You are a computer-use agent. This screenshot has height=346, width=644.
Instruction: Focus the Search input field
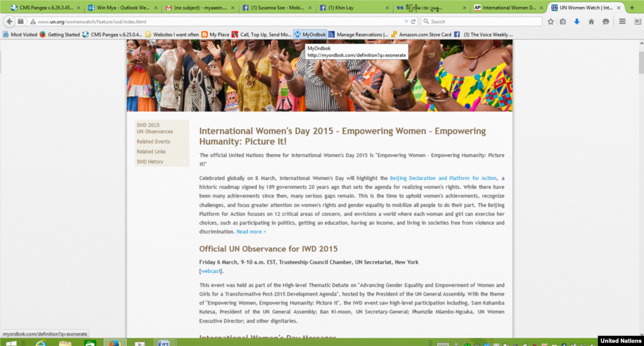click(x=481, y=21)
